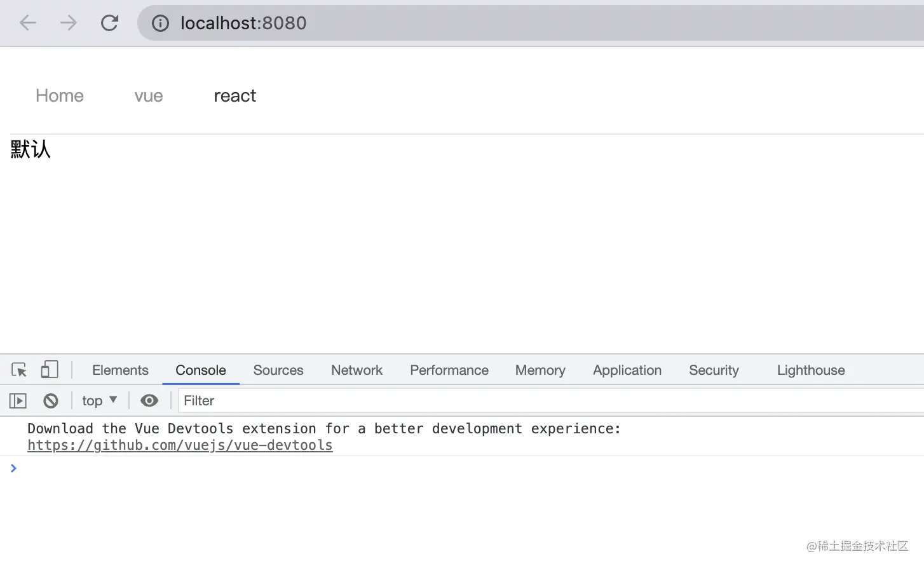Open the Sources tab

(278, 370)
